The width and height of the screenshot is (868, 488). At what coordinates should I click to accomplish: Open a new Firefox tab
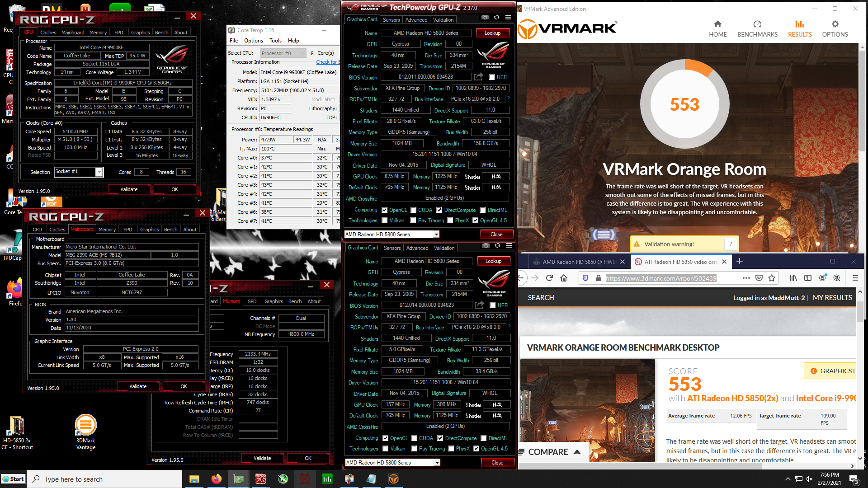[x=740, y=261]
